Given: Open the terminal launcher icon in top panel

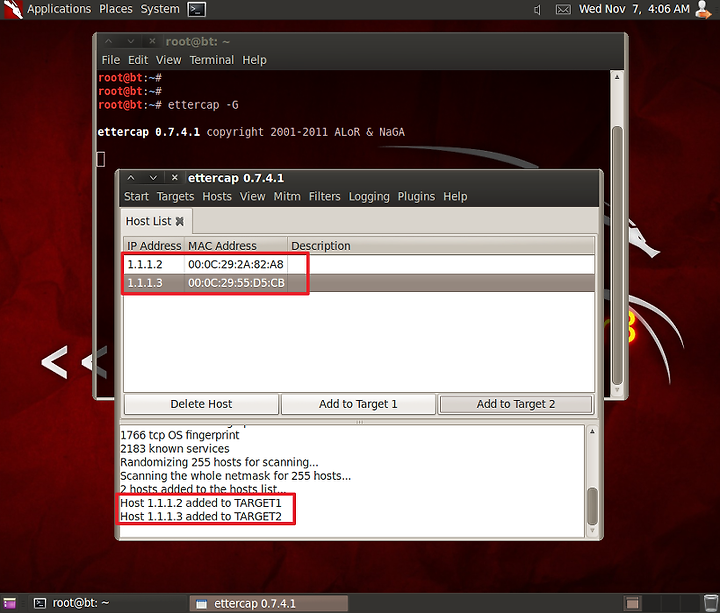Looking at the screenshot, I should tap(197, 9).
